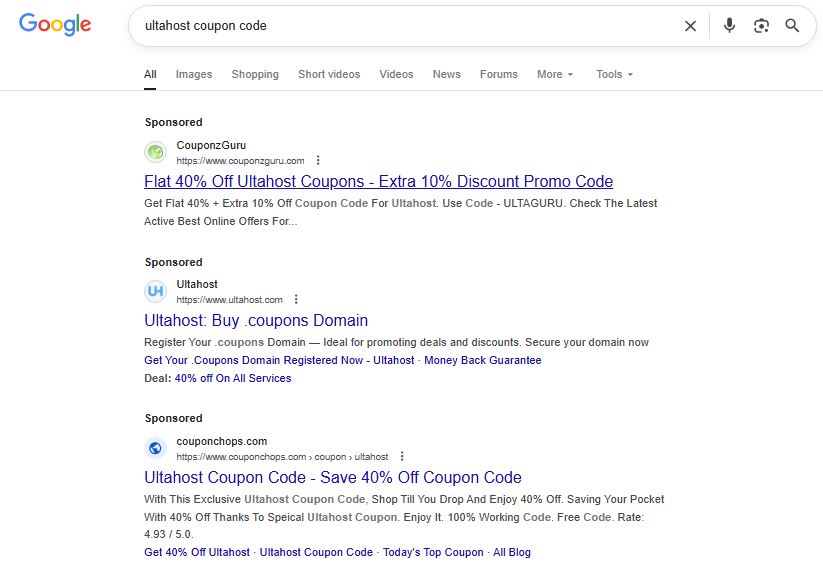
Task: Expand the Tools dropdown
Action: click(614, 74)
